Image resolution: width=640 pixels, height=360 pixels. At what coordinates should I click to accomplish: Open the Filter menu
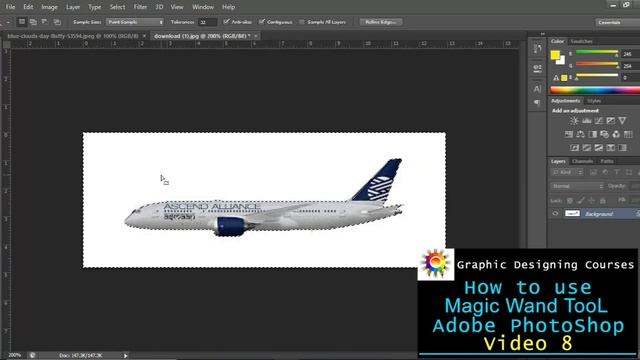point(140,7)
